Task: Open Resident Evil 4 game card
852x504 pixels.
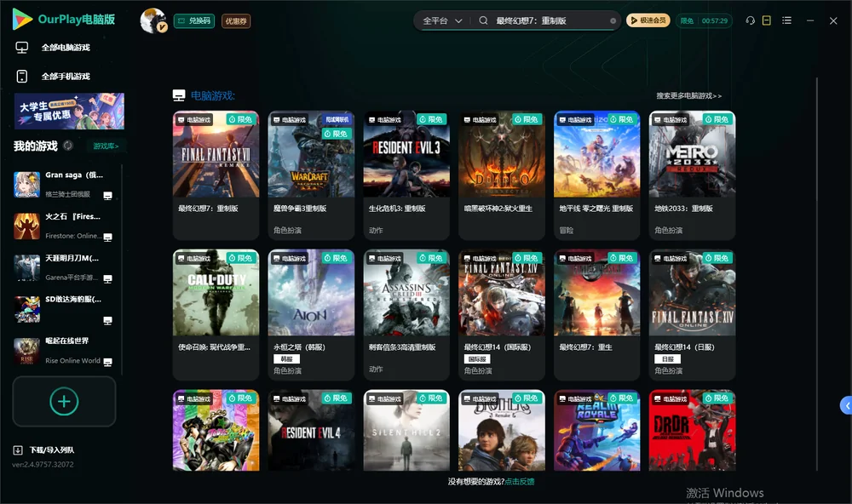Action: click(x=311, y=430)
